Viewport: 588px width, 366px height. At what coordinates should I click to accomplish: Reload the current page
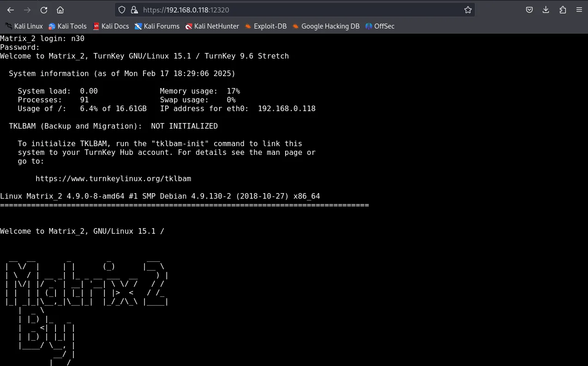click(44, 10)
